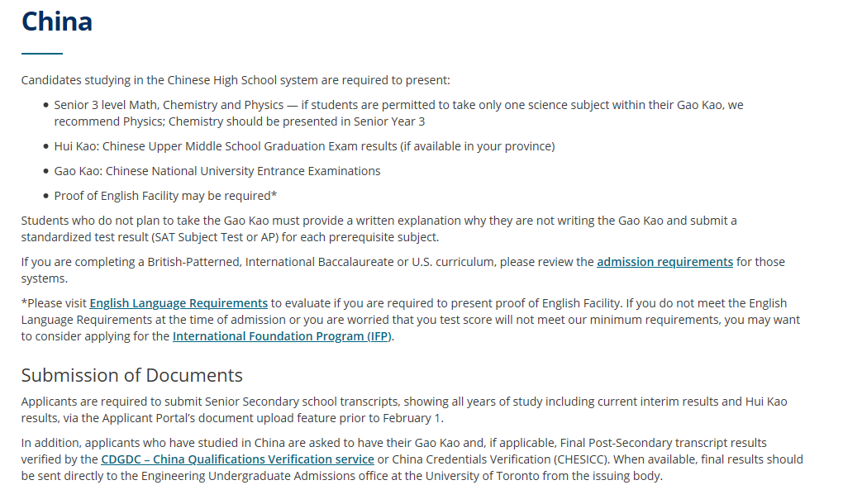Viewport: 862px width, 504px height.
Task: Click the Gao Kao entrance examinations bullet
Action: [217, 171]
